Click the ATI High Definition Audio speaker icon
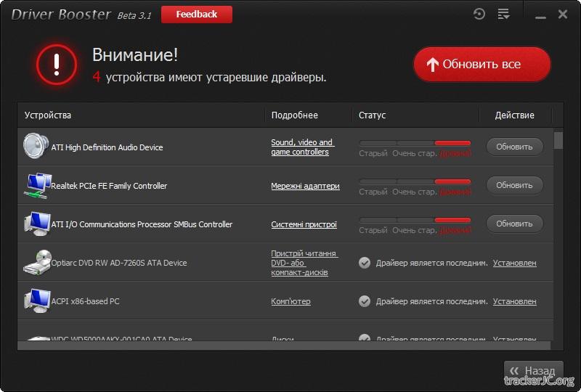The image size is (581, 392). (x=36, y=147)
